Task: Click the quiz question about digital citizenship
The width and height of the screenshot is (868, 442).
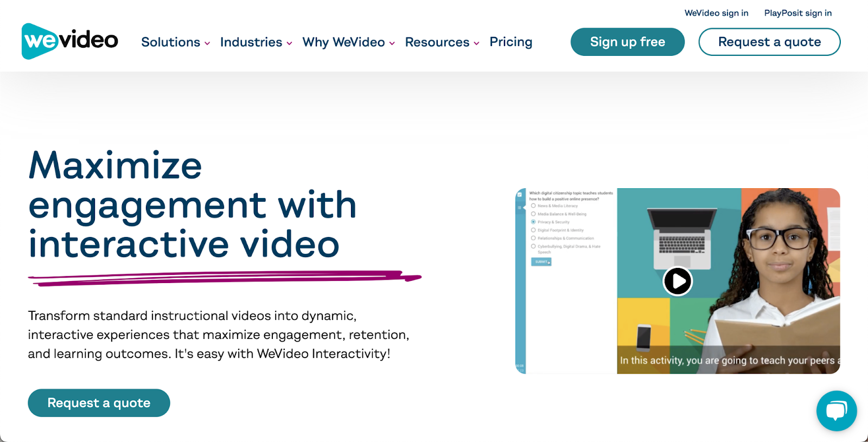Action: 571,196
